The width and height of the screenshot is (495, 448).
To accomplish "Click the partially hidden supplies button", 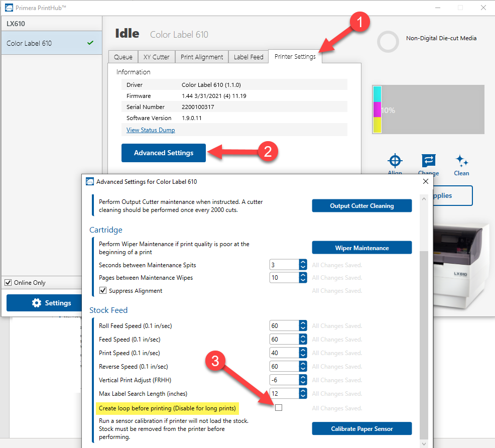I will click(x=453, y=196).
